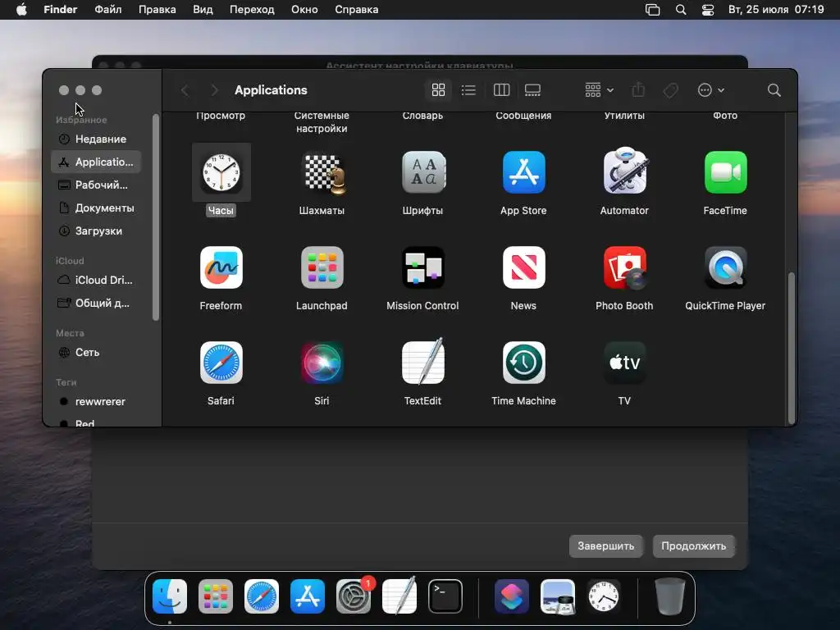Open Finder window search
840x630 pixels.
pos(774,90)
